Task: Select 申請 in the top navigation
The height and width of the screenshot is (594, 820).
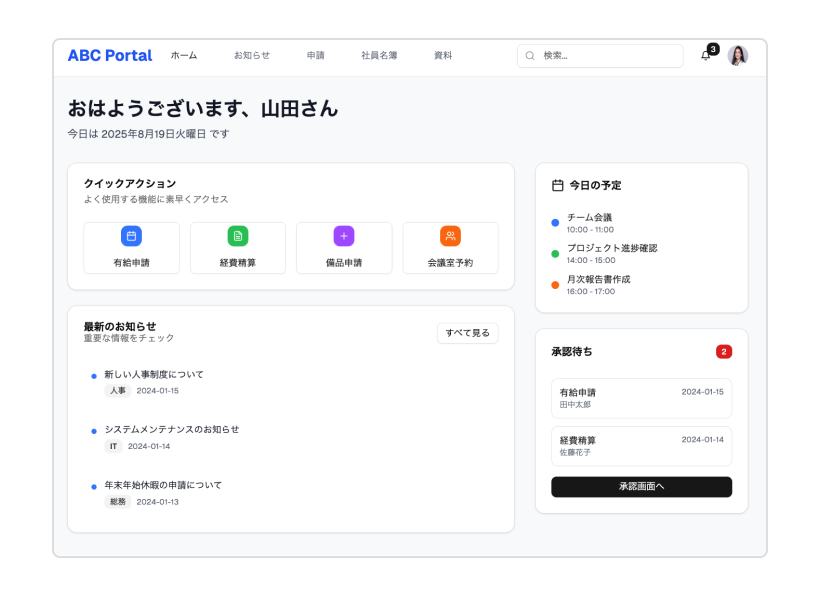Action: click(x=316, y=56)
